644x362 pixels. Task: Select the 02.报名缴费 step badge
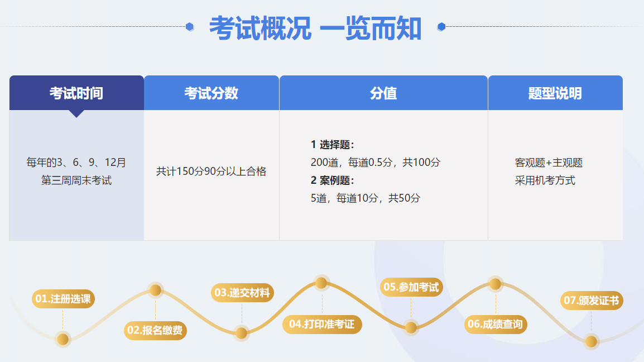tap(155, 330)
